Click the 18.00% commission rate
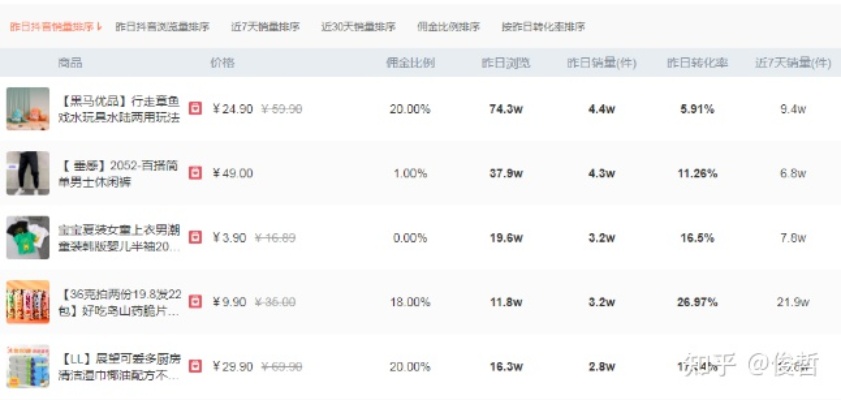The width and height of the screenshot is (841, 400). point(410,302)
